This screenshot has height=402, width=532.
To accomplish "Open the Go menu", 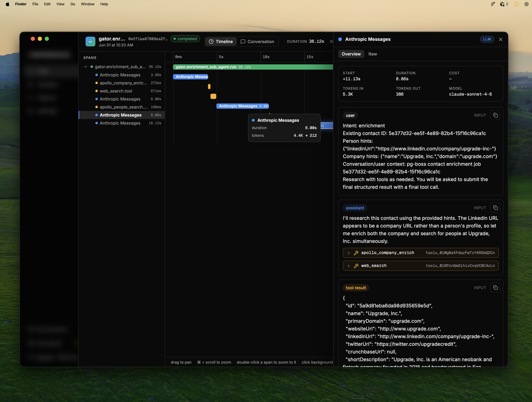I will pyautogui.click(x=73, y=4).
